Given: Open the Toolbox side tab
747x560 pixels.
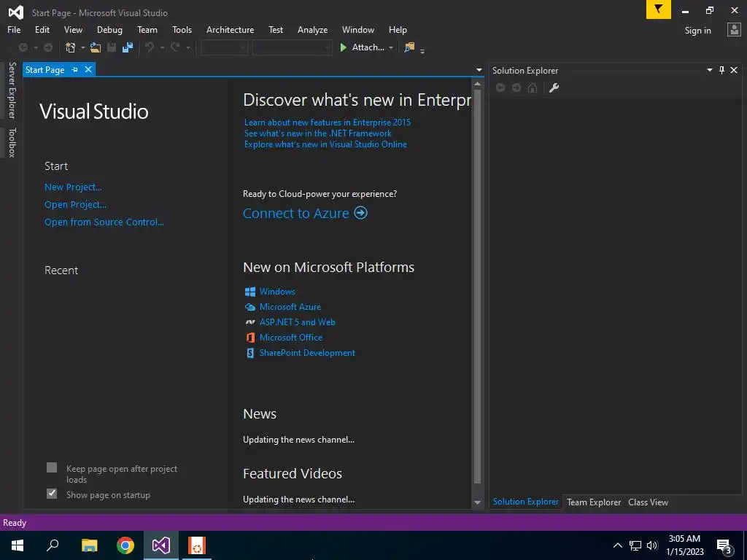Looking at the screenshot, I should pyautogui.click(x=12, y=142).
